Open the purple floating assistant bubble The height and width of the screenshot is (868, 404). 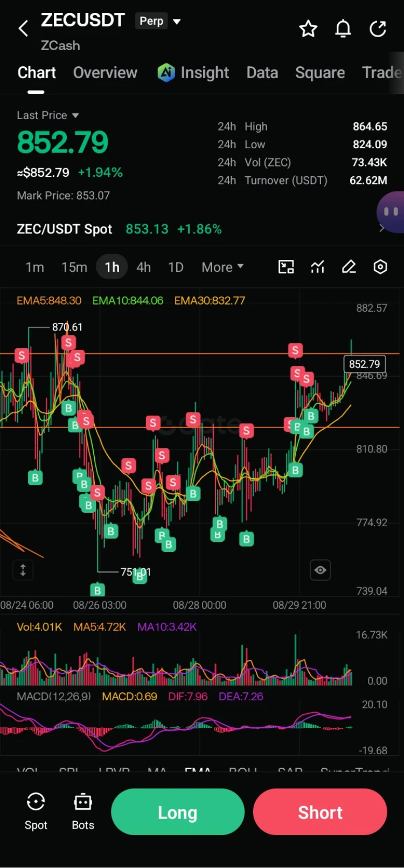coord(391,212)
